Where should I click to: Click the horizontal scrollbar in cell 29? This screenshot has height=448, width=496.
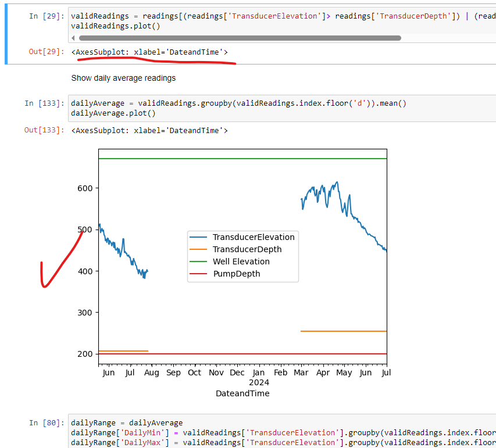[x=233, y=38]
